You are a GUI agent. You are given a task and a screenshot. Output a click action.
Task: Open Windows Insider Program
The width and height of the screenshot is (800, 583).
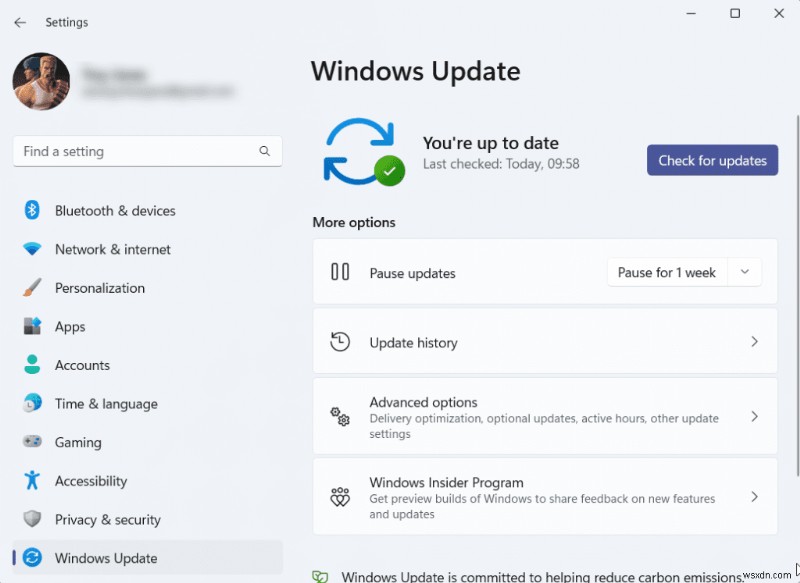point(545,497)
